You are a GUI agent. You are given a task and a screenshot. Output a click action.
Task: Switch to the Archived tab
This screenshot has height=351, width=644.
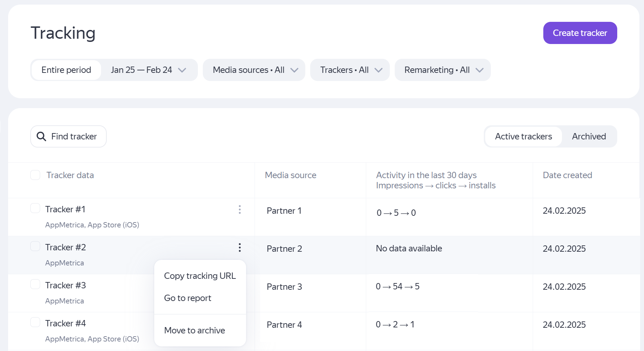point(589,137)
